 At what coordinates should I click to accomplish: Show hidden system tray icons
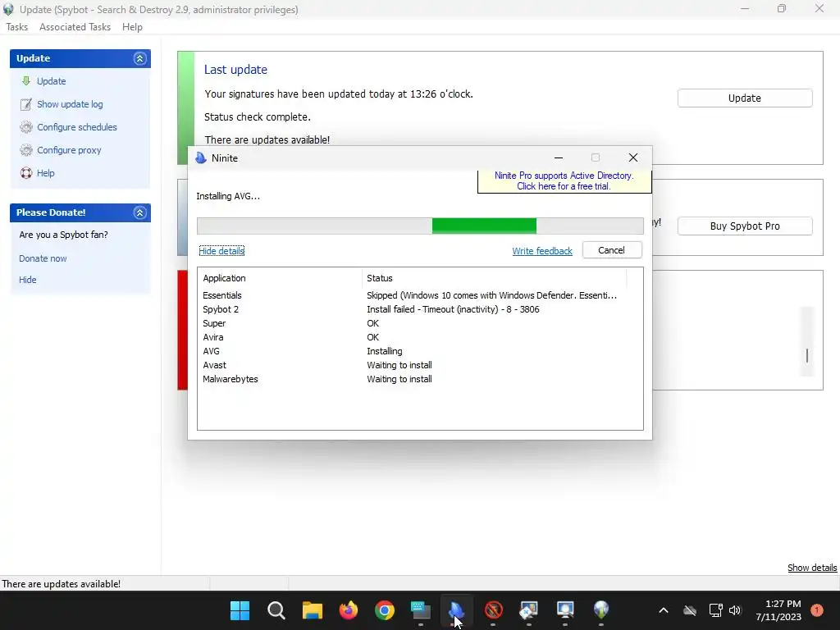663,610
